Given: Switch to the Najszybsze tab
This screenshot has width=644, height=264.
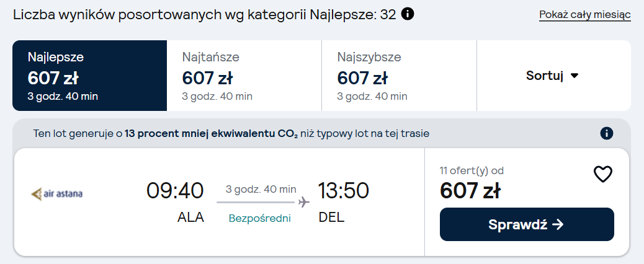Looking at the screenshot, I should point(399,76).
